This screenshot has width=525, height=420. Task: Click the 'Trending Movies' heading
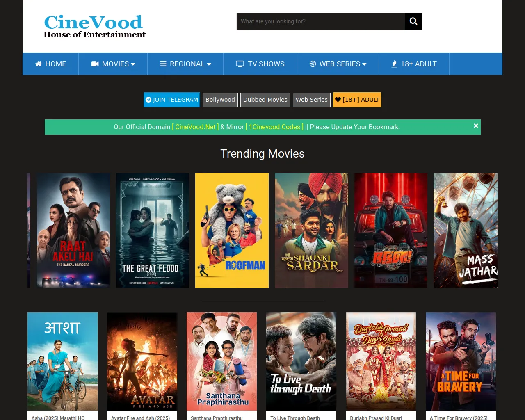(262, 154)
